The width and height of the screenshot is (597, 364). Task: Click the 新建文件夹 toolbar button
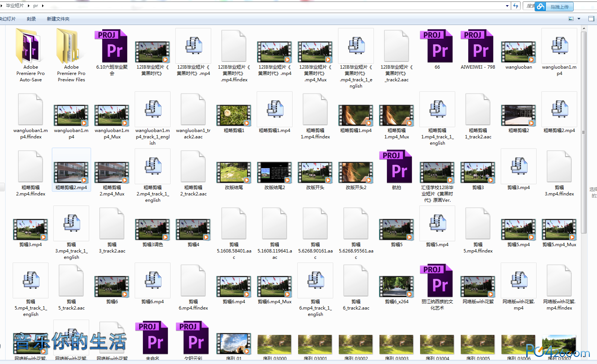(x=58, y=19)
